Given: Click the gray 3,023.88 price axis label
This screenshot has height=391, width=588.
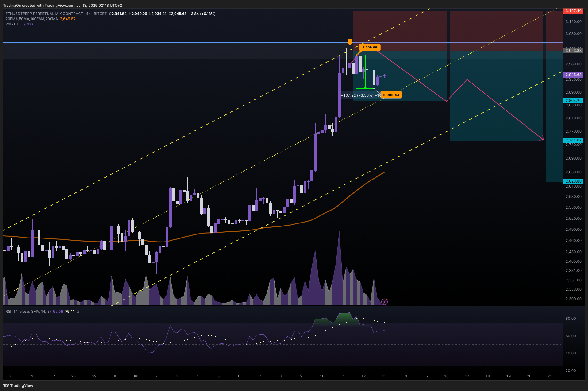Looking at the screenshot, I should [x=574, y=51].
